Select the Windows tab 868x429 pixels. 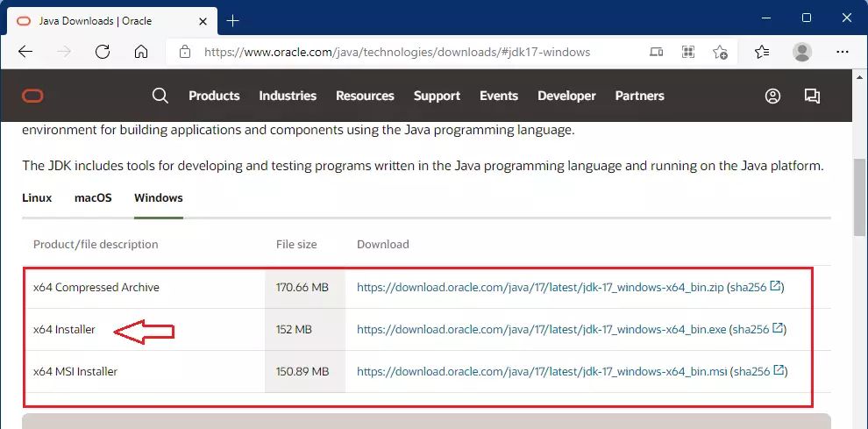[159, 198]
